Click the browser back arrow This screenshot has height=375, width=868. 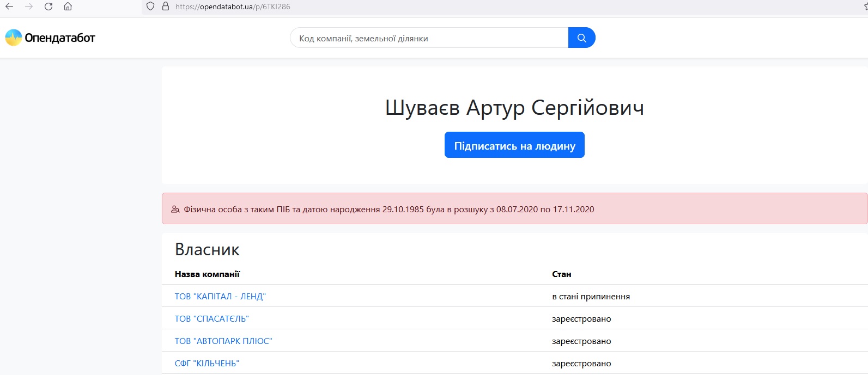click(x=9, y=7)
